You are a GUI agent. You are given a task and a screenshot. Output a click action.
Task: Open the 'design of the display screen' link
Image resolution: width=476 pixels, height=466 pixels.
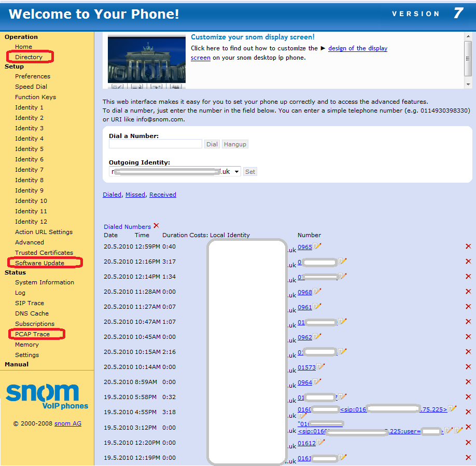coord(357,48)
